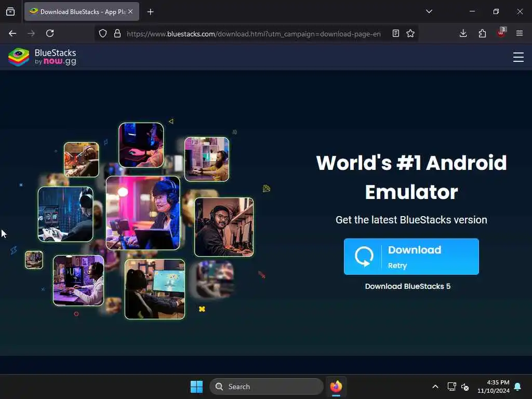Open the Firefox downloads panel

tap(463, 33)
